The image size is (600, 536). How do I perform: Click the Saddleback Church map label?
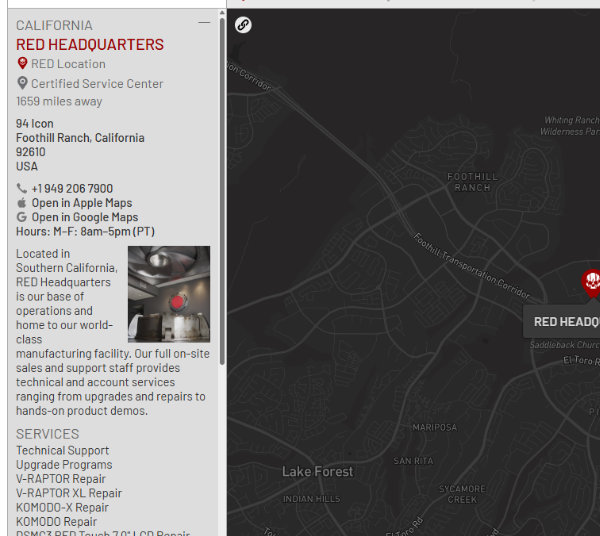click(565, 345)
